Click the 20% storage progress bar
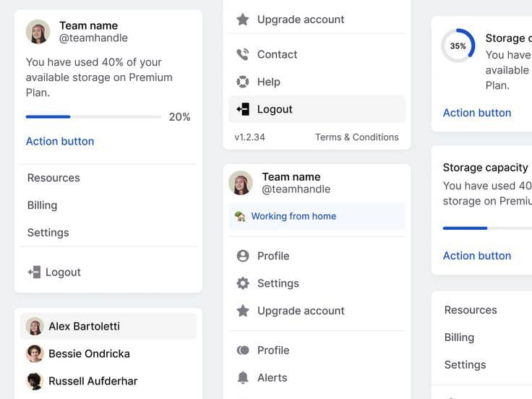532x399 pixels. [93, 116]
